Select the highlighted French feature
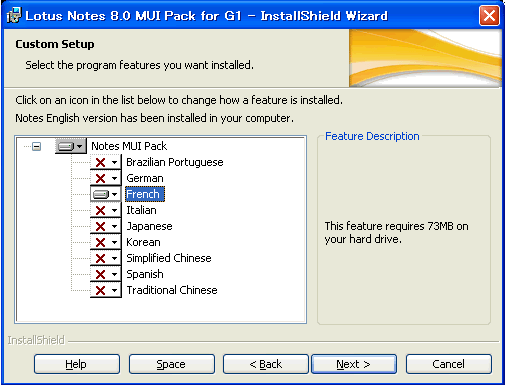The width and height of the screenshot is (507, 385). [145, 194]
